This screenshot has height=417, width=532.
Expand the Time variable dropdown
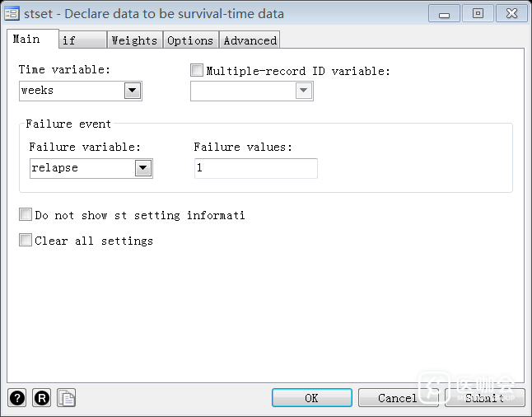133,91
